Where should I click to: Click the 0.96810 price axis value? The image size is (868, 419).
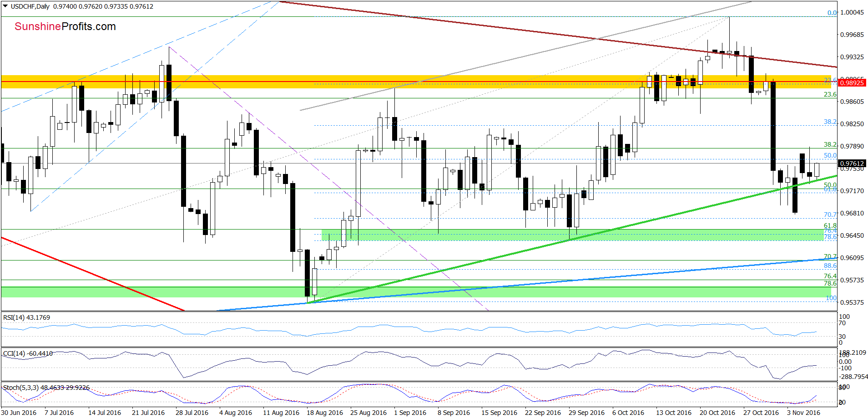tap(852, 213)
